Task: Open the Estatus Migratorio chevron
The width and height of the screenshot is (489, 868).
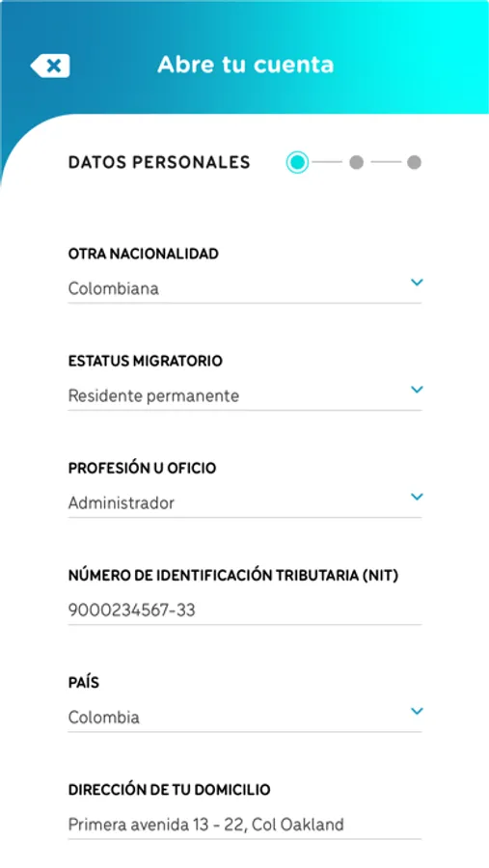Action: point(417,390)
